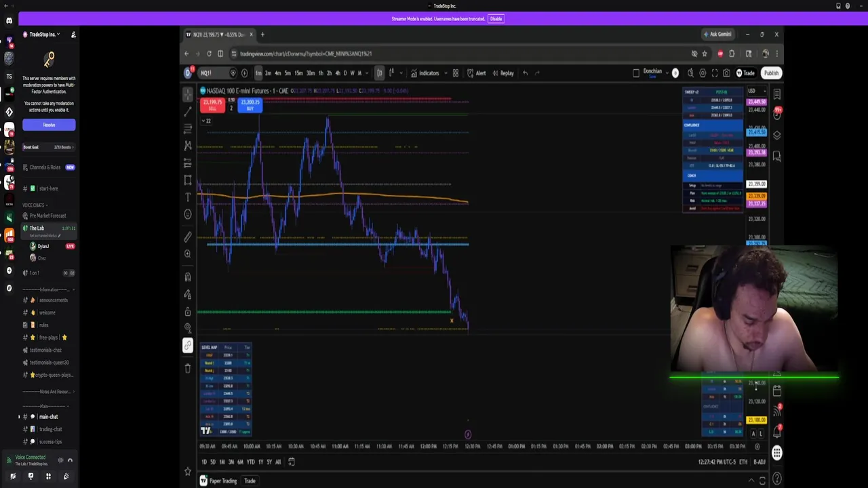Click the go-to-date calendar icon

292,462
